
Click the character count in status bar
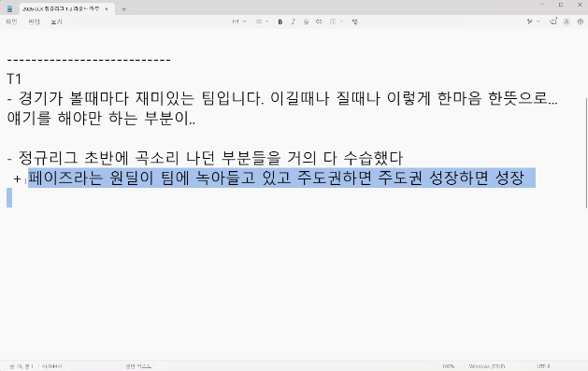51,366
